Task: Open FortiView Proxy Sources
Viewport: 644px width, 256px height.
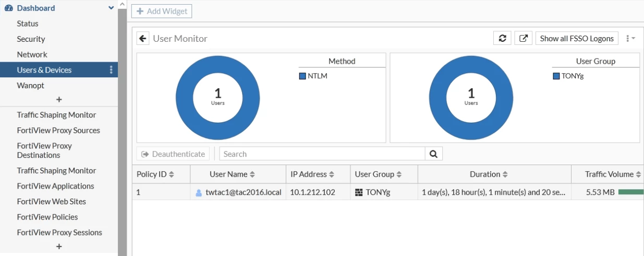Action: (x=59, y=130)
